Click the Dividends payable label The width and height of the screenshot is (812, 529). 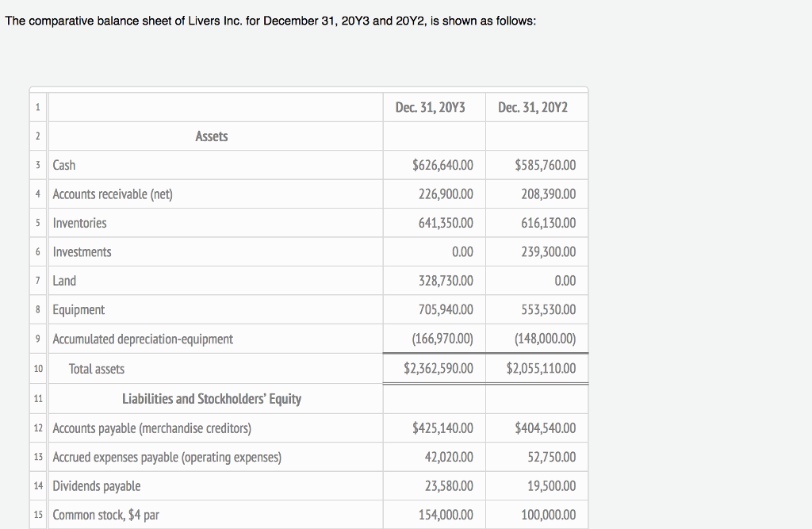tap(97, 486)
